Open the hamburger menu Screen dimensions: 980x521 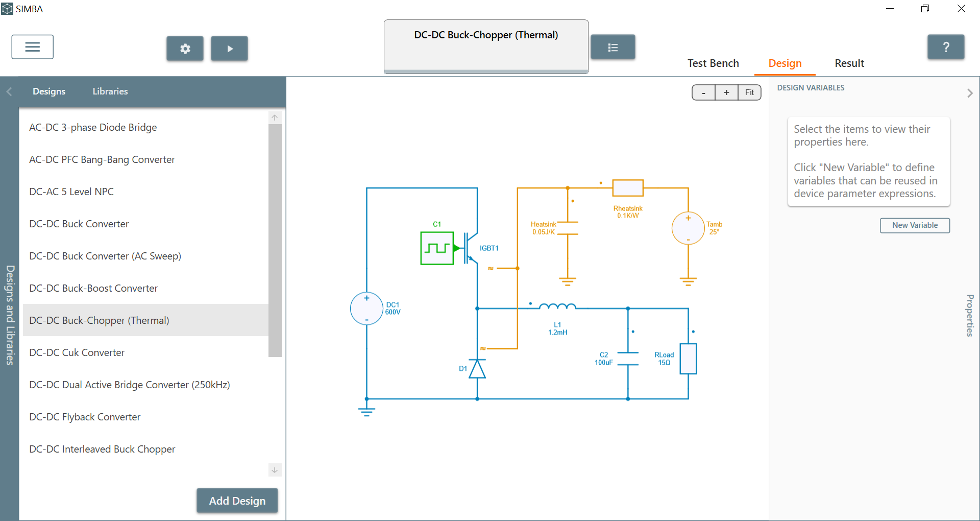click(32, 47)
